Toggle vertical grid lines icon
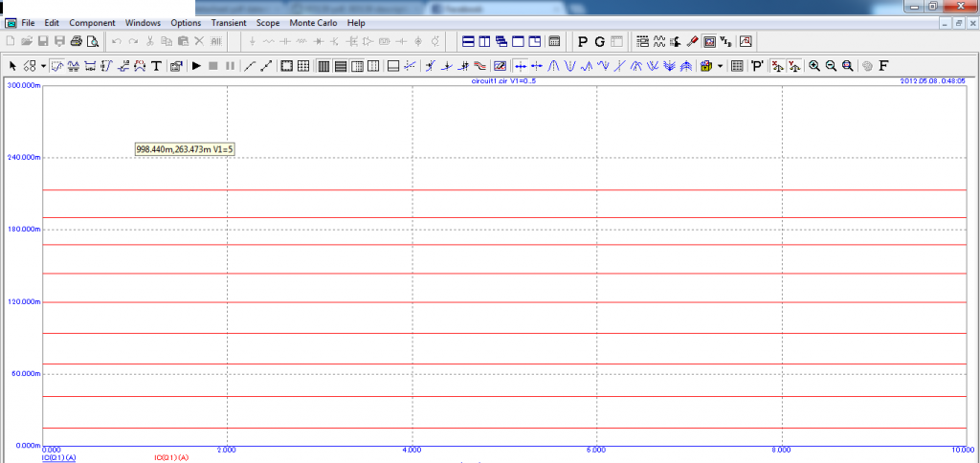 [323, 66]
